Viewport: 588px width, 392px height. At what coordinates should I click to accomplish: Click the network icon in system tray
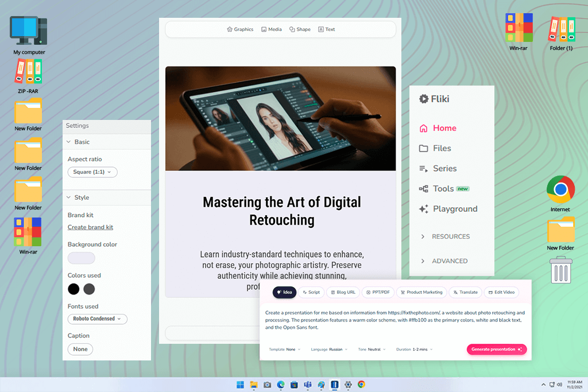[x=552, y=385]
